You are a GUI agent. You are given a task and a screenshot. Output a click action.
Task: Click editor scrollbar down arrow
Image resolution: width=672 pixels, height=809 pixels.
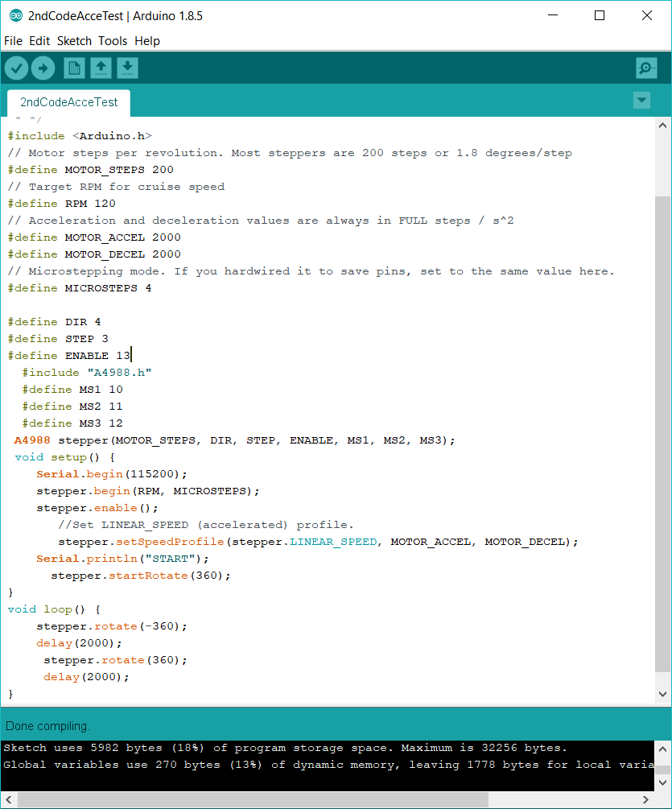(x=663, y=694)
